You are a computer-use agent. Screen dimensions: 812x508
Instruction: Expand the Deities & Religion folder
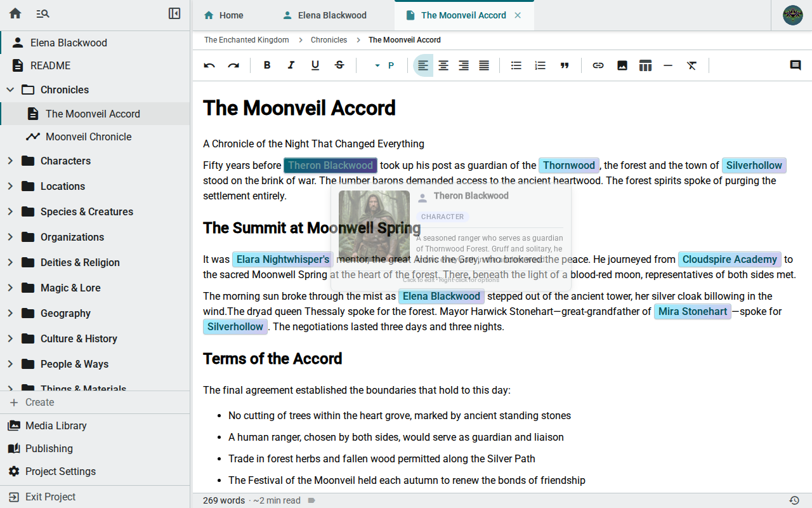pyautogui.click(x=10, y=262)
